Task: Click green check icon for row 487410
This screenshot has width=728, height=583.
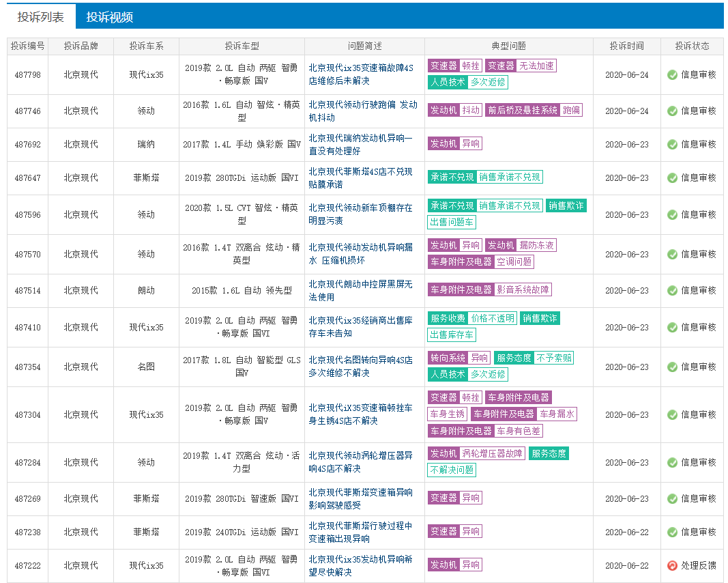Action: tap(672, 328)
